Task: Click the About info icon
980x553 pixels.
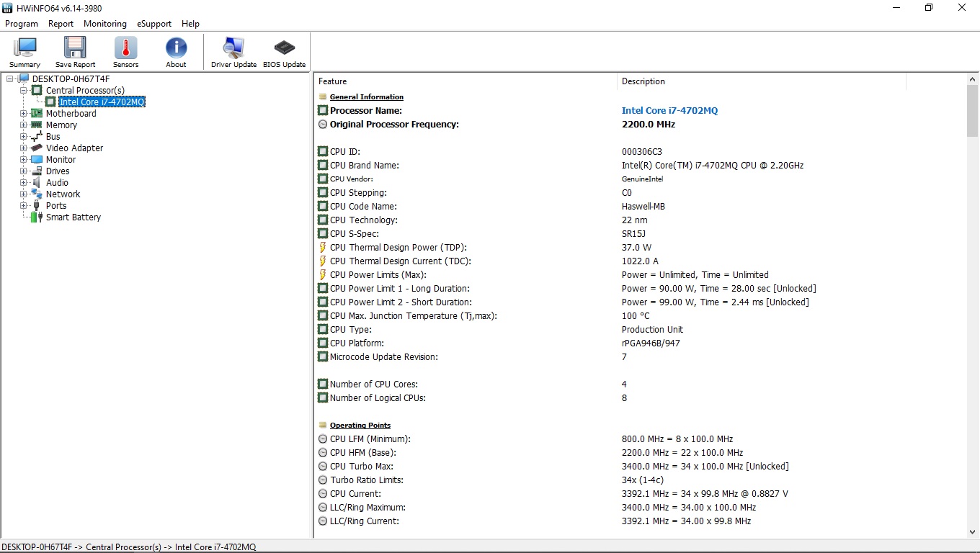Action: [x=176, y=53]
